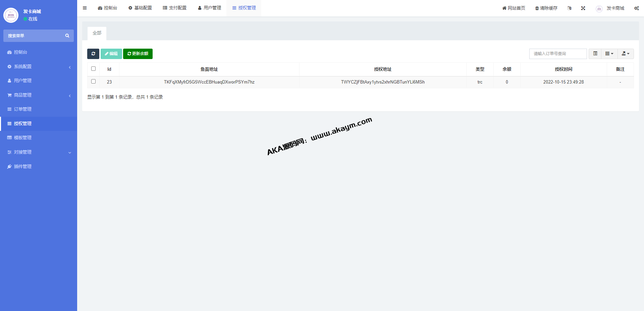The image size is (644, 311).
Task: Check the checkbox for row Id 23
Action: coord(94,82)
